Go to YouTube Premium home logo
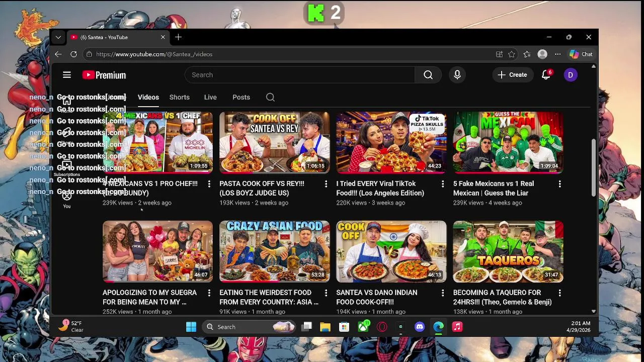The height and width of the screenshot is (362, 644). click(x=104, y=75)
